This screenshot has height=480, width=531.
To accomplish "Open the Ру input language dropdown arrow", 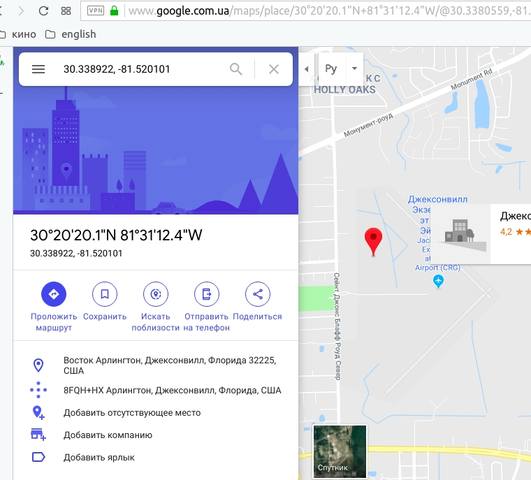I will tap(354, 68).
